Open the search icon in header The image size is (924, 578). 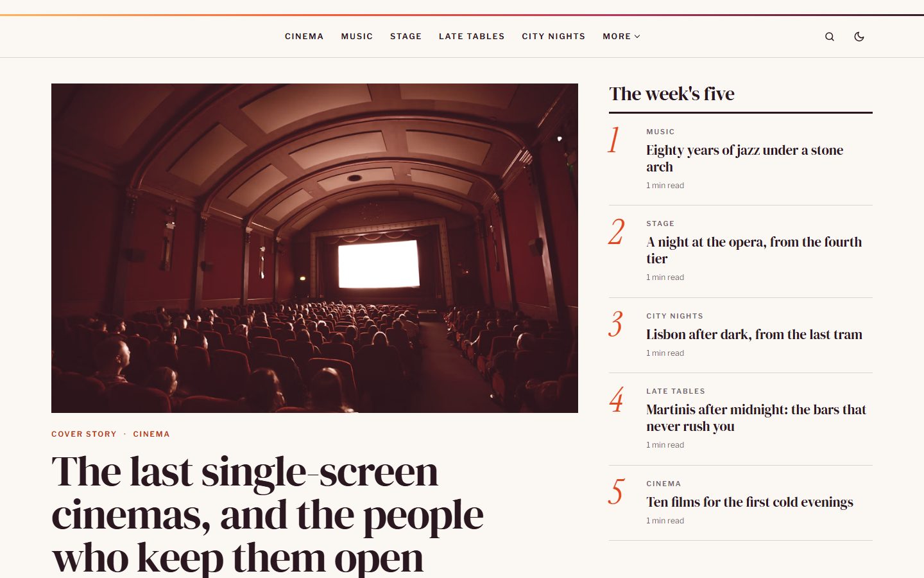[x=830, y=37]
